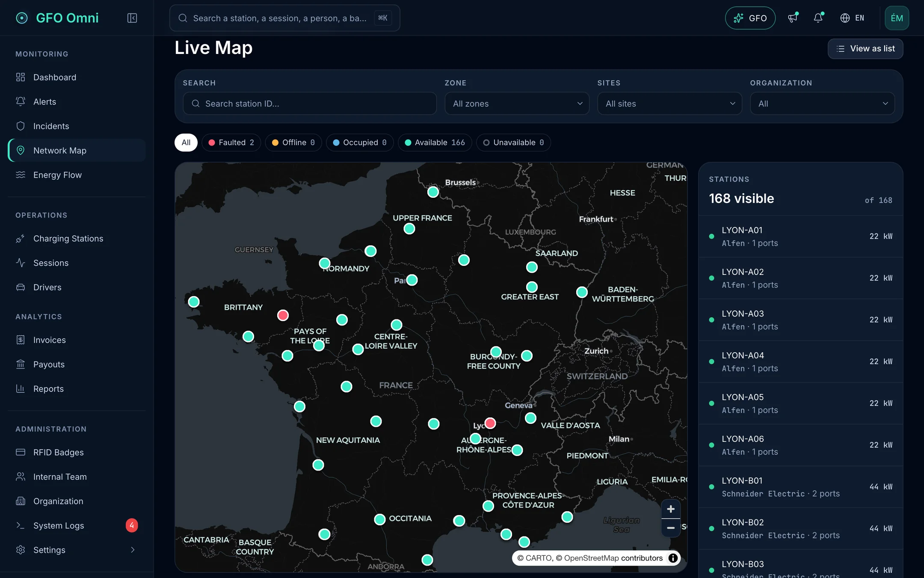Click the Search station ID field
The height and width of the screenshot is (578, 924).
310,104
